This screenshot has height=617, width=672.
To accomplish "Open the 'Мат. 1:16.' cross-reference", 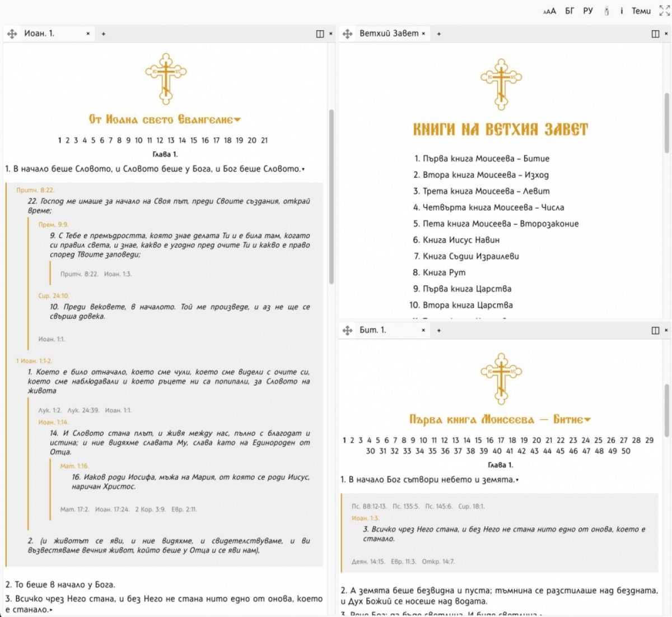I will click(x=74, y=466).
